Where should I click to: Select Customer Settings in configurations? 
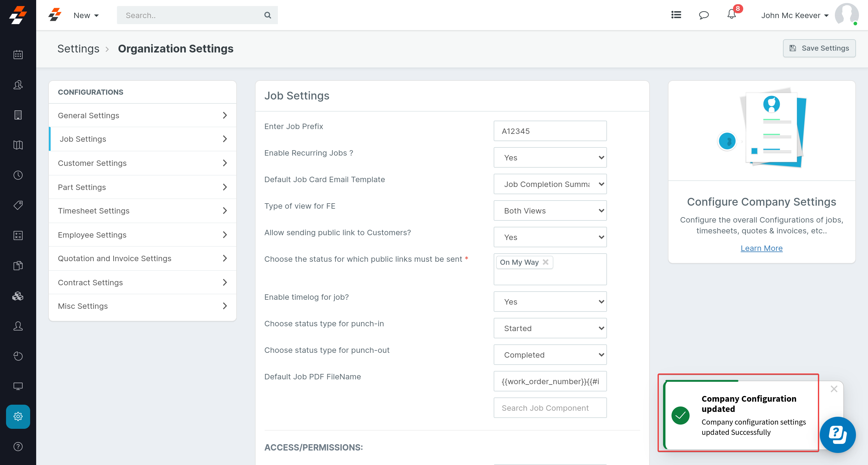[142, 163]
